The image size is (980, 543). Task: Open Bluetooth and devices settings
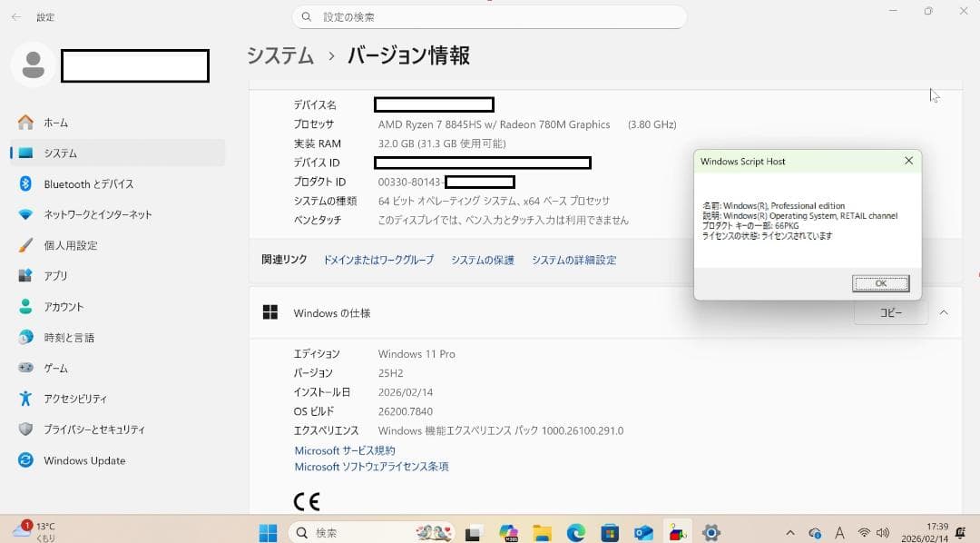(117, 184)
